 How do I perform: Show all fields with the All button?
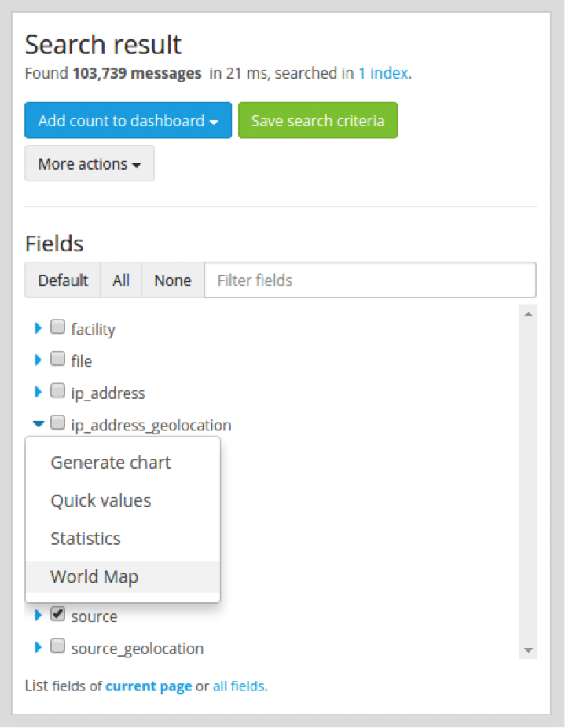point(121,280)
